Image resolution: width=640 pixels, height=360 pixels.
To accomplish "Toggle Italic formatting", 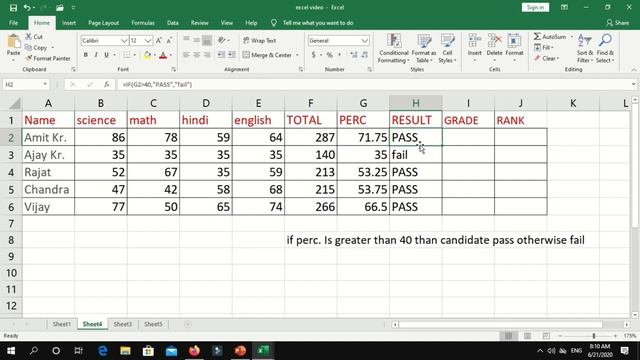I will point(96,55).
